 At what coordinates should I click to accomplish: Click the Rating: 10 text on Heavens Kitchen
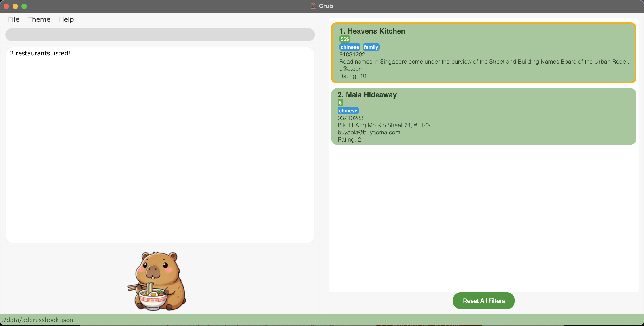352,76
